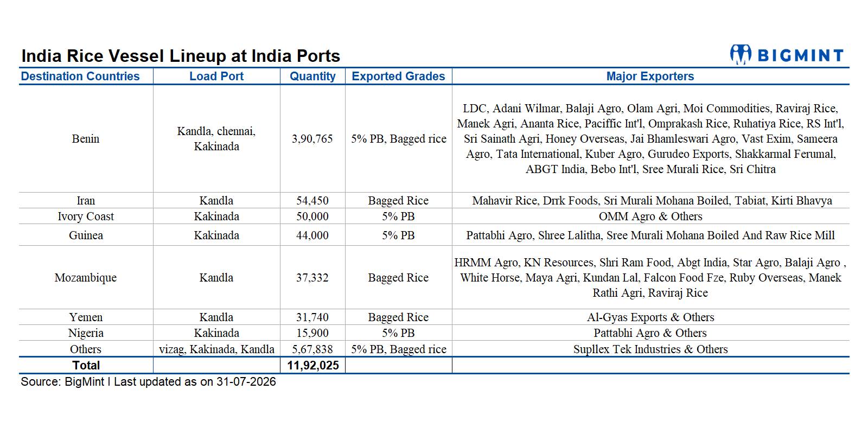
Task: Select Ivory Coast quantity '50,000'
Action: (x=312, y=216)
